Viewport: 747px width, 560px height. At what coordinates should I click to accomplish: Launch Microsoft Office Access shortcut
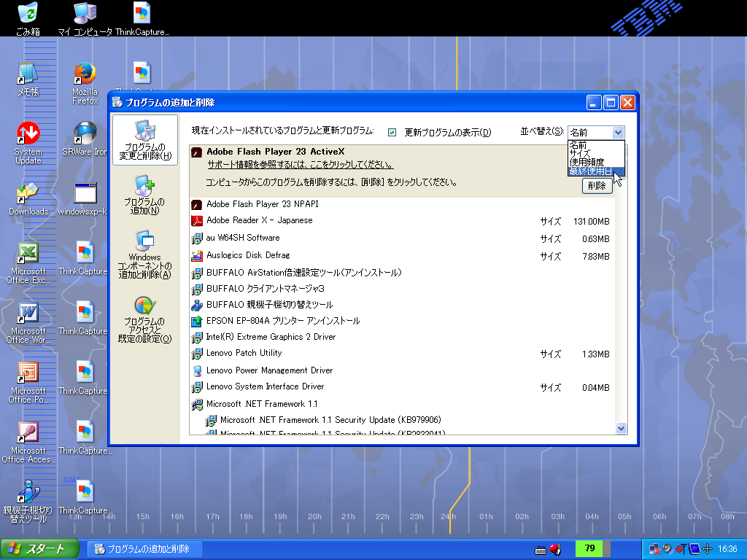coord(28,443)
